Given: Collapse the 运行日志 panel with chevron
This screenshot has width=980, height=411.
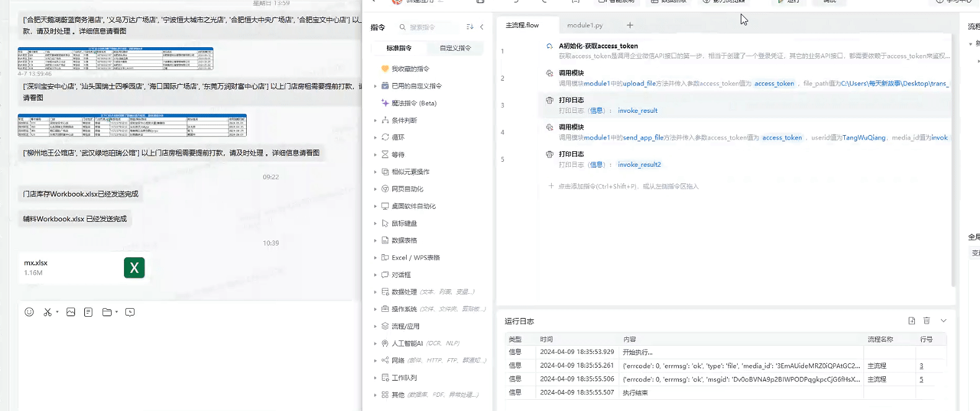Looking at the screenshot, I should pos(943,320).
